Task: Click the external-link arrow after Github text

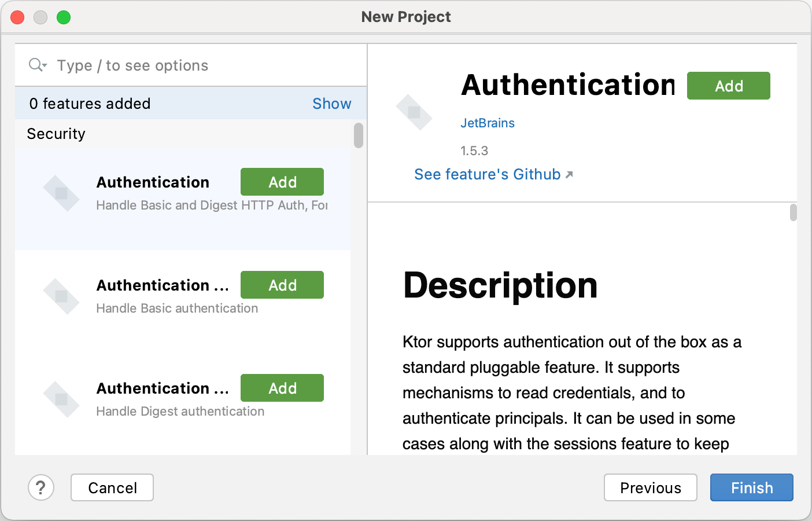Action: pos(569,174)
